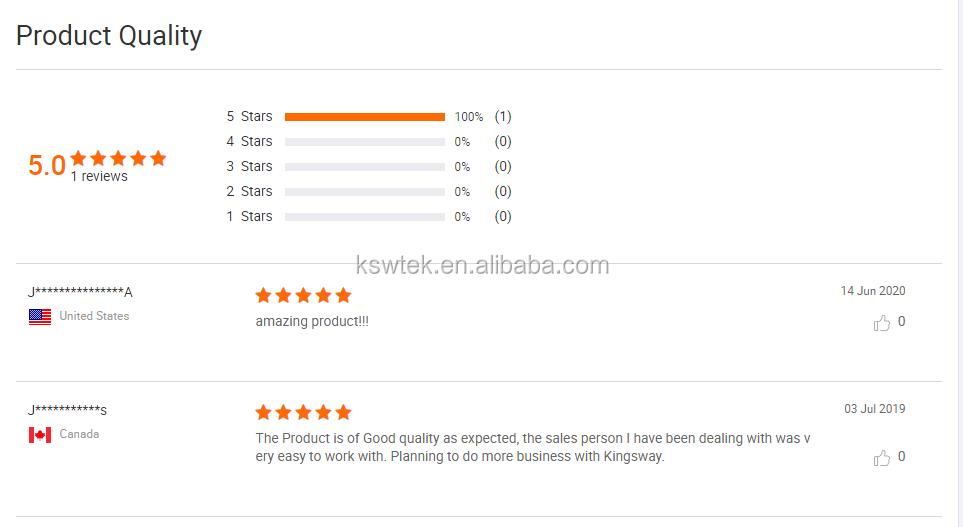Image resolution: width=963 pixels, height=527 pixels.
Task: Click the orange 5 Stars progress bar
Action: pos(364,117)
